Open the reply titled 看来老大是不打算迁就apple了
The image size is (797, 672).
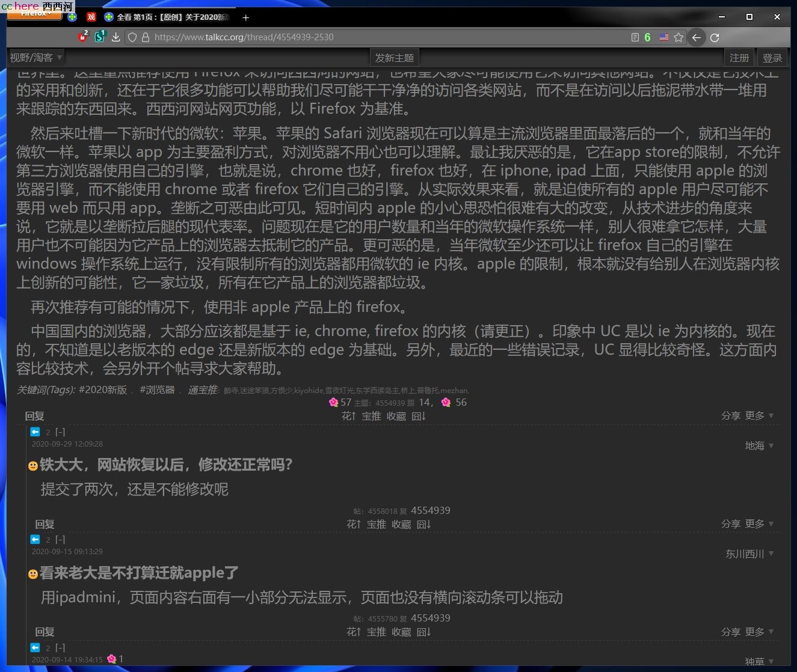140,573
